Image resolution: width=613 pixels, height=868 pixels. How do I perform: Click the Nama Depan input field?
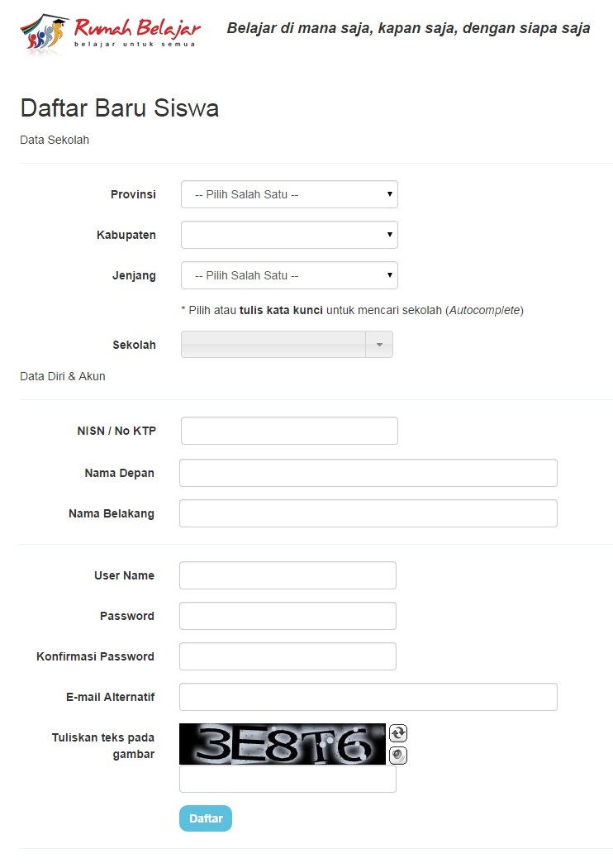(368, 473)
